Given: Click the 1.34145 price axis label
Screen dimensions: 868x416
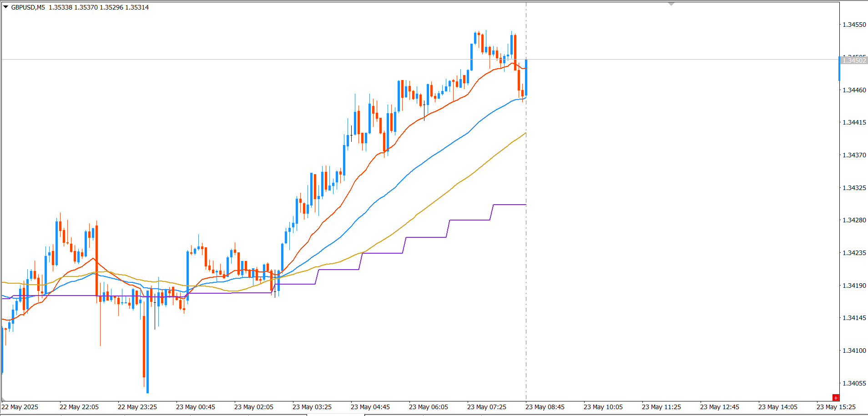Looking at the screenshot, I should click(854, 318).
